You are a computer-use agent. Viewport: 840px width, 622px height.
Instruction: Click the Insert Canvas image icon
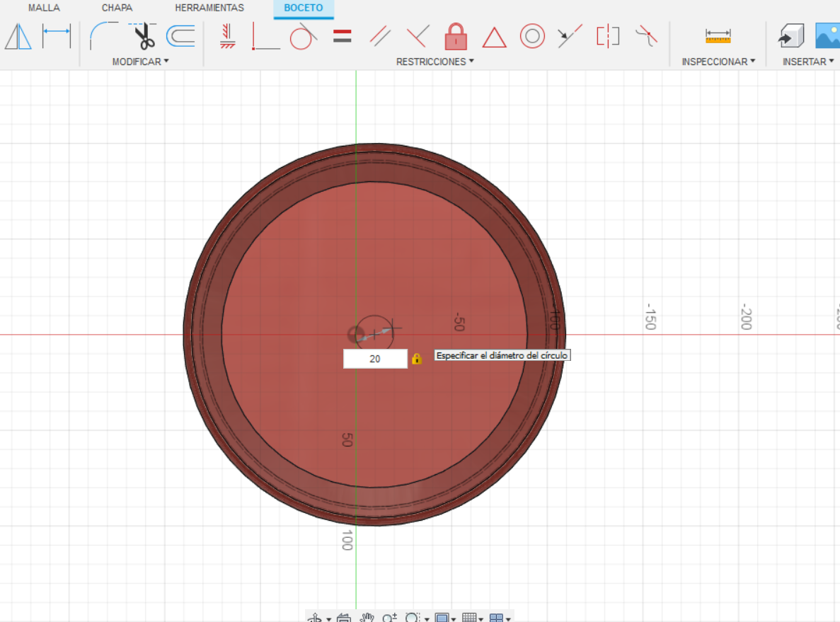pyautogui.click(x=827, y=36)
